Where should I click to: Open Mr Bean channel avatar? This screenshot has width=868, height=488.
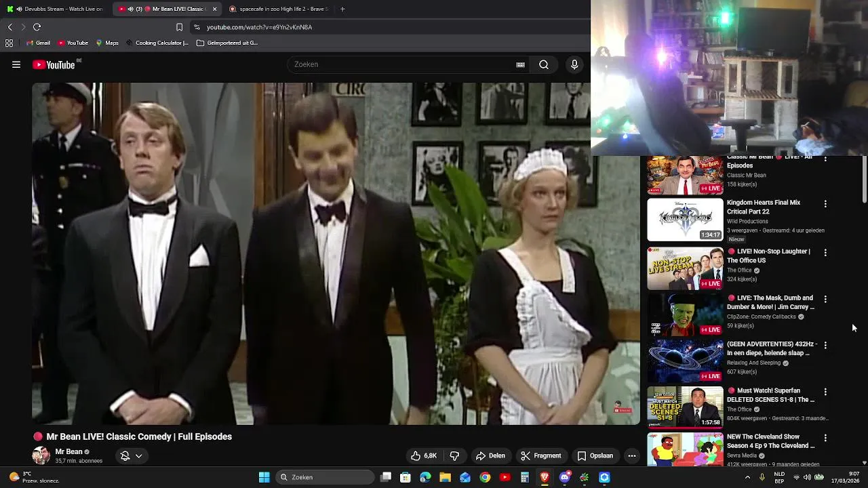click(x=41, y=455)
